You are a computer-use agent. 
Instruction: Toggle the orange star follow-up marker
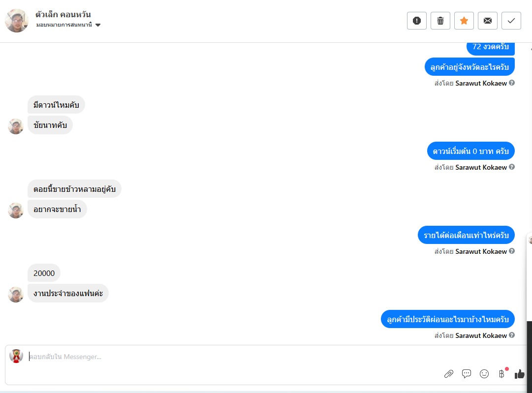464,21
